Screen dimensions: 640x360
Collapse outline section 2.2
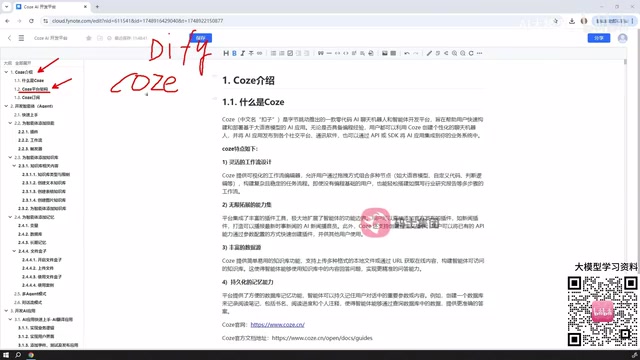click(10, 123)
